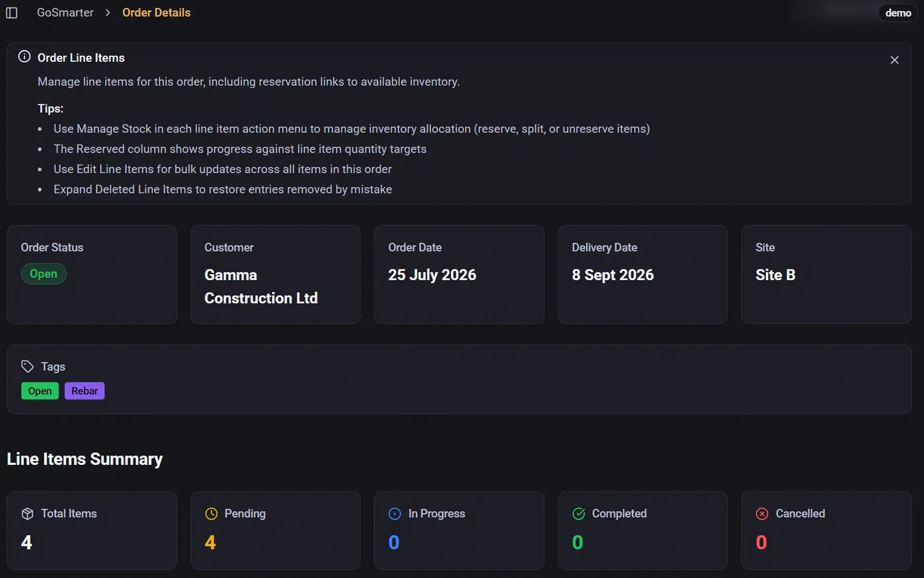Click the In Progress circle icon
The width and height of the screenshot is (924, 578).
click(x=395, y=513)
